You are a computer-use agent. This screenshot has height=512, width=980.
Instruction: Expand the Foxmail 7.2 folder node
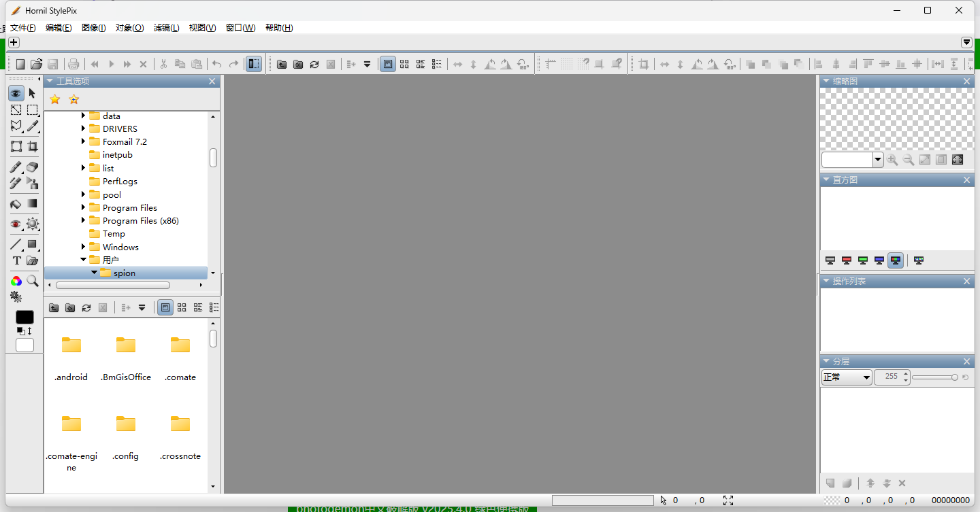[x=84, y=141]
